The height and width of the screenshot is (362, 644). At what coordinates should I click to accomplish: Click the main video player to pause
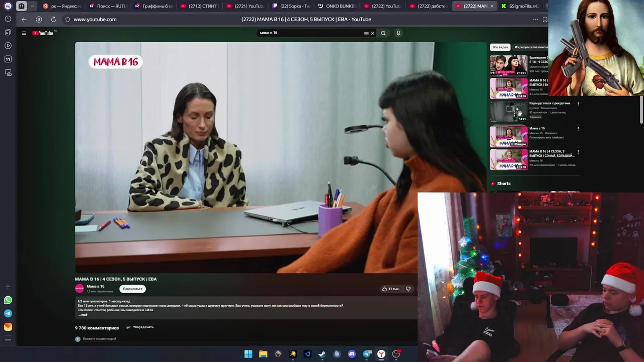(281, 157)
